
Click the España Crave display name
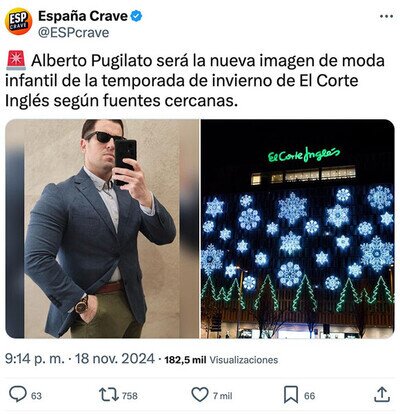[83, 16]
